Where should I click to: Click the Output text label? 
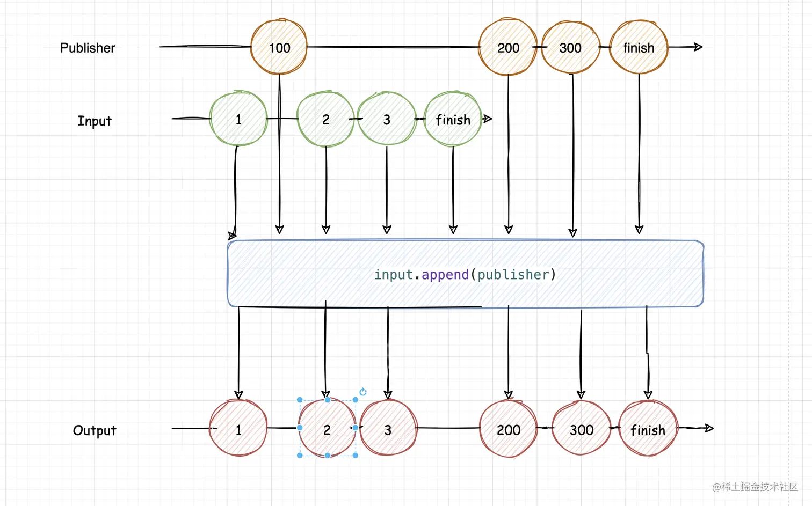pos(95,430)
